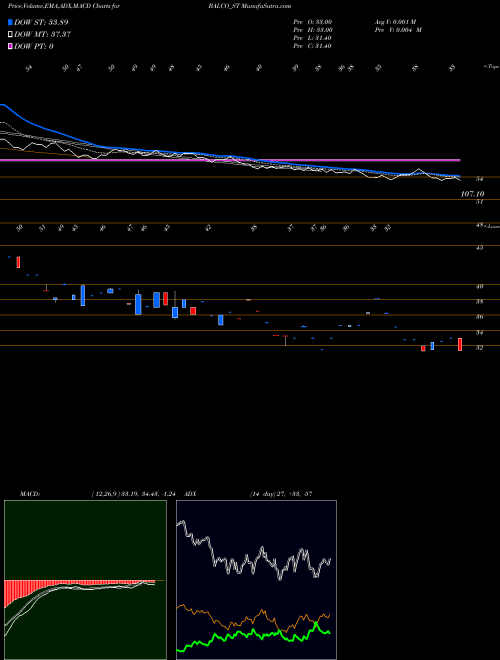Click the magenta DOW PT legend swatch
This screenshot has width=500, height=660.
pos(10,46)
